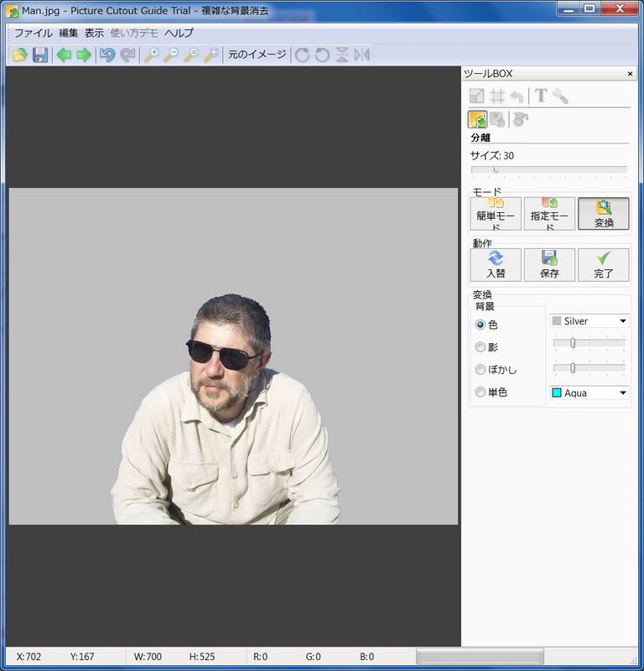The width and height of the screenshot is (644, 671).
Task: Click the R:0 value in status bar
Action: click(260, 657)
